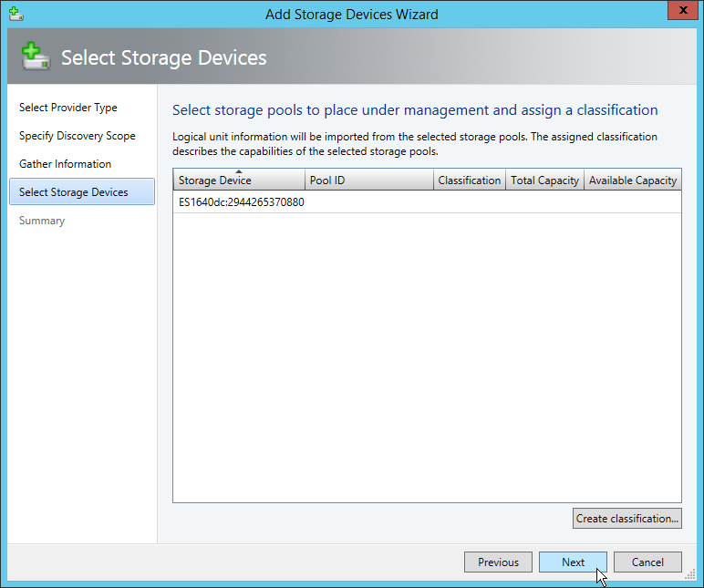
Task: Sort by the Storage Device column header
Action: (215, 181)
